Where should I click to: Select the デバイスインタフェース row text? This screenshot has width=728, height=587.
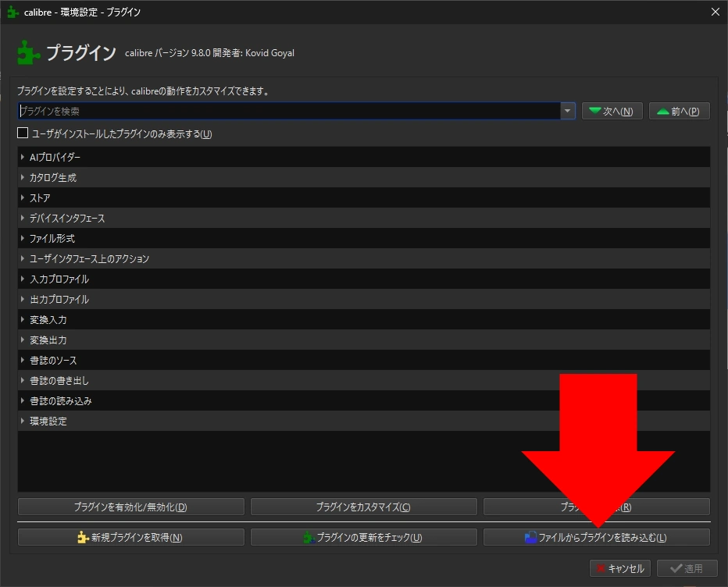point(67,218)
